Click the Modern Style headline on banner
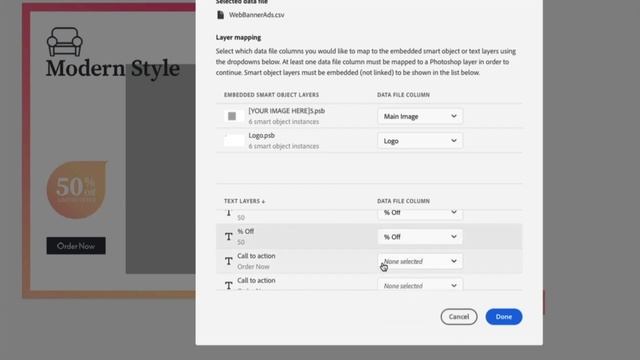This screenshot has width=640, height=360. (x=113, y=68)
